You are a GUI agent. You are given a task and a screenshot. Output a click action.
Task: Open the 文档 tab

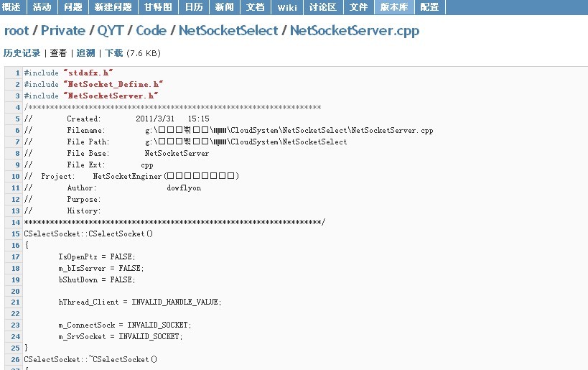click(x=256, y=7)
